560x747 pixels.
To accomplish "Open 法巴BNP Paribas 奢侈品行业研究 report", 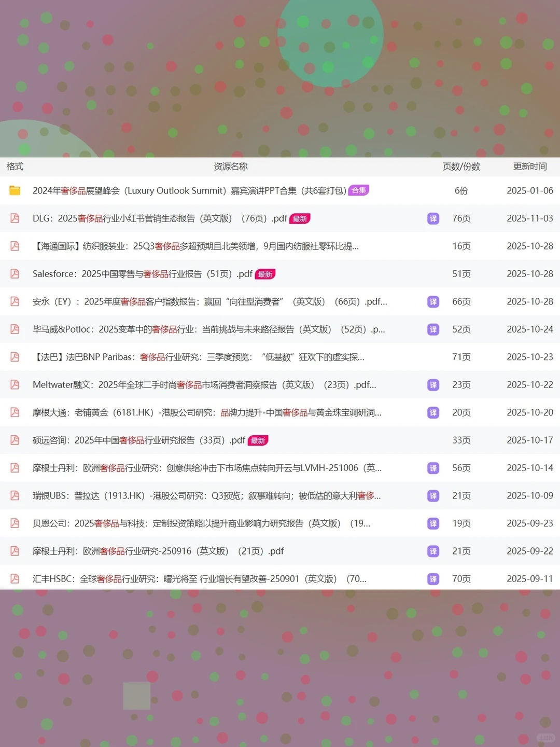I will pos(199,357).
